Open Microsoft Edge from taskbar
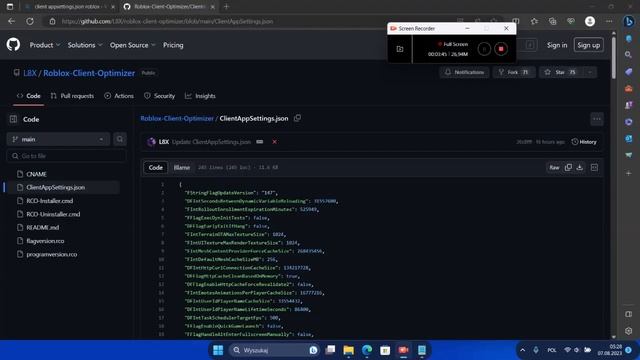640x360 pixels. [367, 350]
